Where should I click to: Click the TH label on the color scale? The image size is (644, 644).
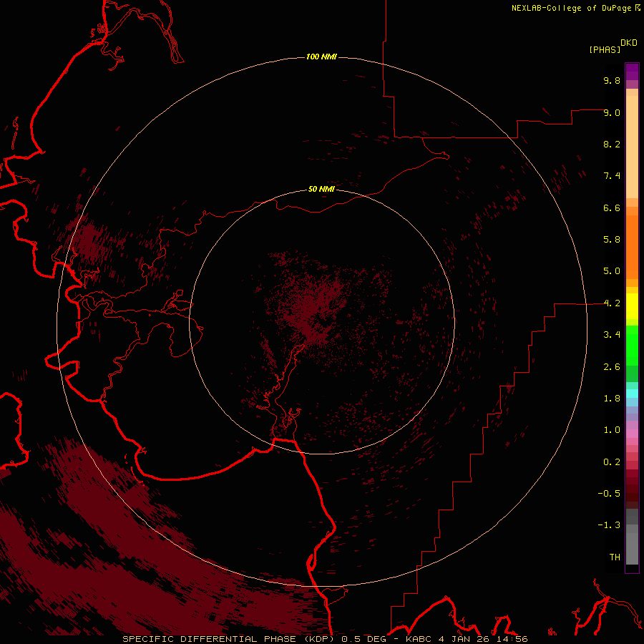615,557
